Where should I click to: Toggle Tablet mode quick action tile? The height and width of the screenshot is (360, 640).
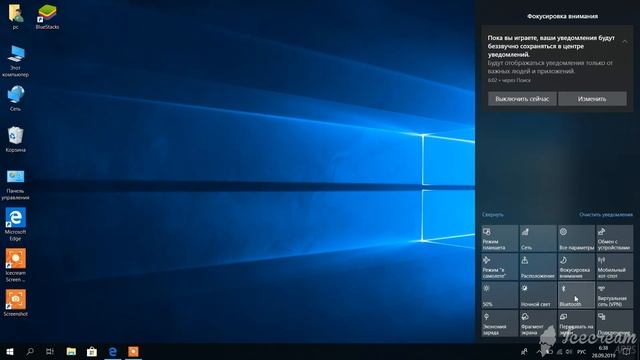pyautogui.click(x=500, y=238)
